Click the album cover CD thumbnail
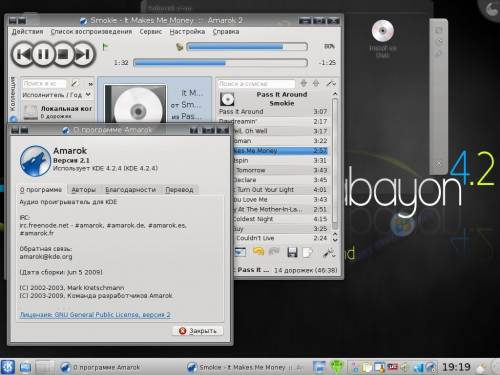 click(x=136, y=104)
